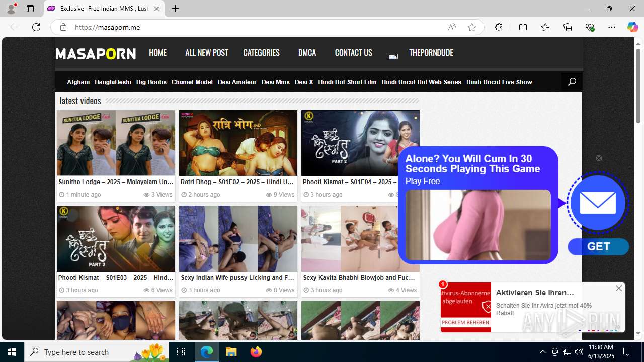Open Microsoft Edge from the taskbar
This screenshot has height=362, width=644.
[x=207, y=352]
